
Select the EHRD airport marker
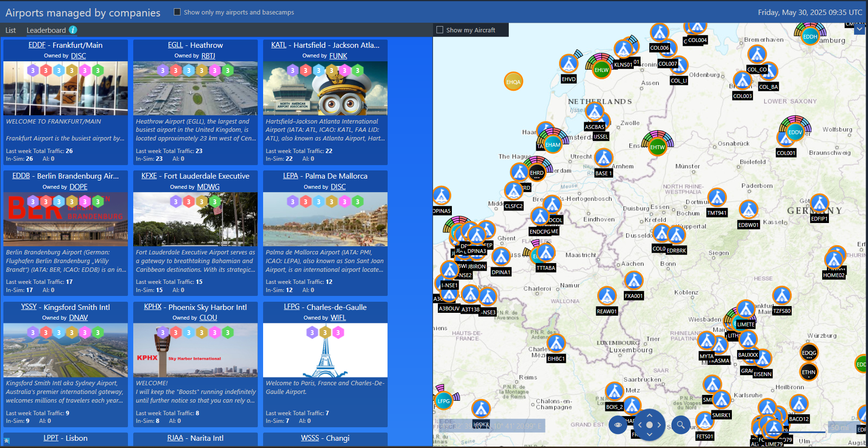tap(537, 173)
